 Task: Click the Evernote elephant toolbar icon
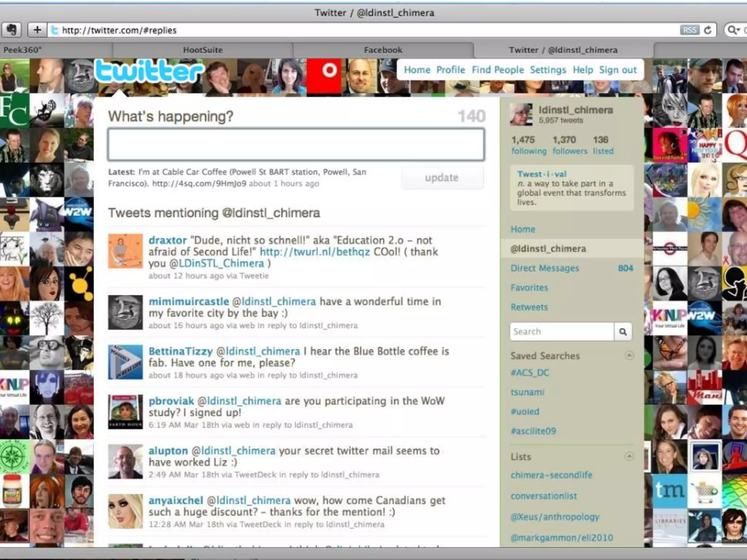coord(12,30)
